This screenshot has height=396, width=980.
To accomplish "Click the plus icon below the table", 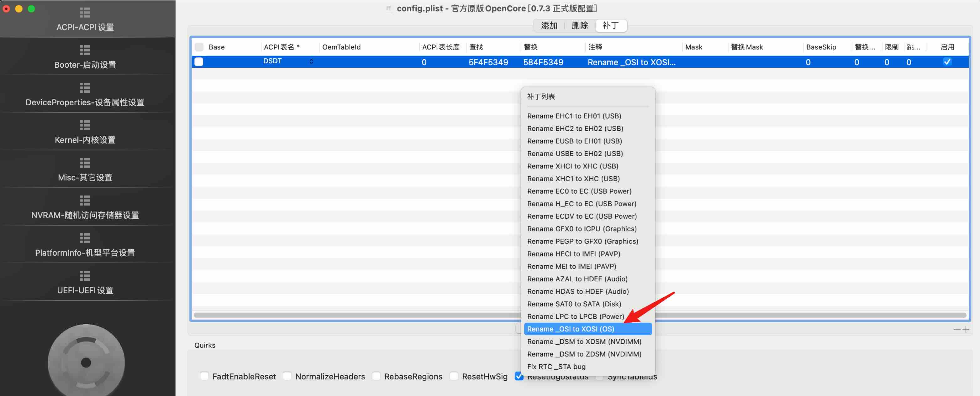I will (x=966, y=329).
